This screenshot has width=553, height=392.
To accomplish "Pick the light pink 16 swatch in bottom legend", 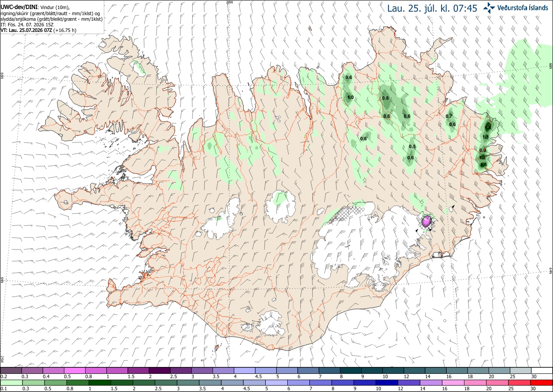I will [x=453, y=383].
